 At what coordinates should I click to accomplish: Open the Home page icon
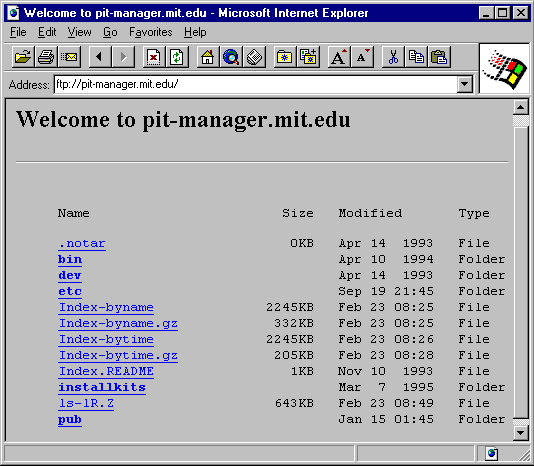pos(207,57)
